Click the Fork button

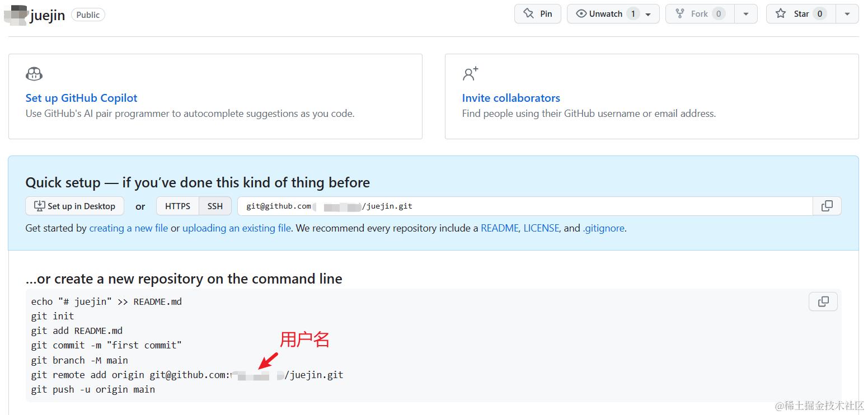point(699,14)
